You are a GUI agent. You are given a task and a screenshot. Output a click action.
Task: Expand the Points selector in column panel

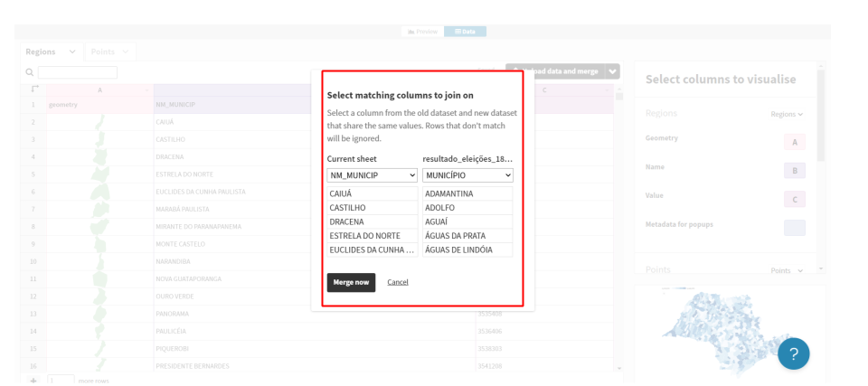pos(787,270)
